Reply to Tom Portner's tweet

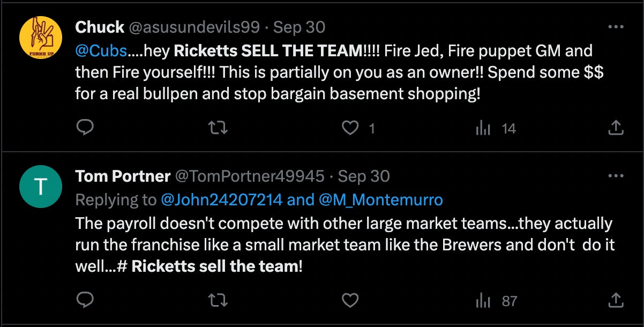[x=85, y=300]
